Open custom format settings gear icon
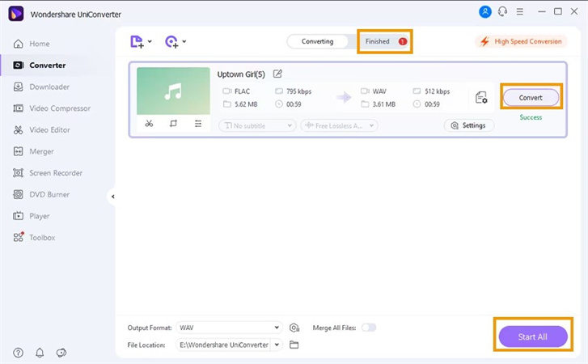The height and width of the screenshot is (364, 588). point(294,328)
